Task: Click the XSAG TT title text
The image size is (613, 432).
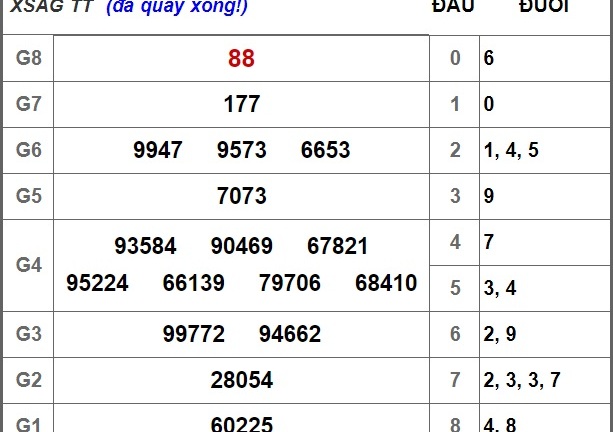Action: pyautogui.click(x=52, y=8)
